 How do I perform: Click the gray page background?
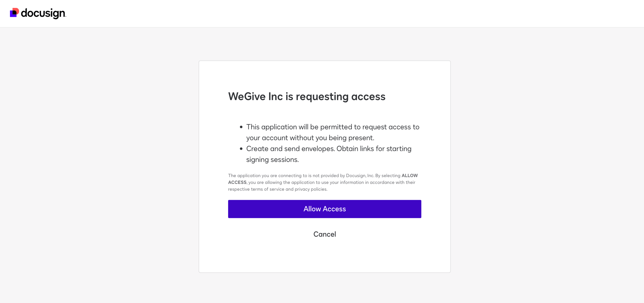[94, 156]
